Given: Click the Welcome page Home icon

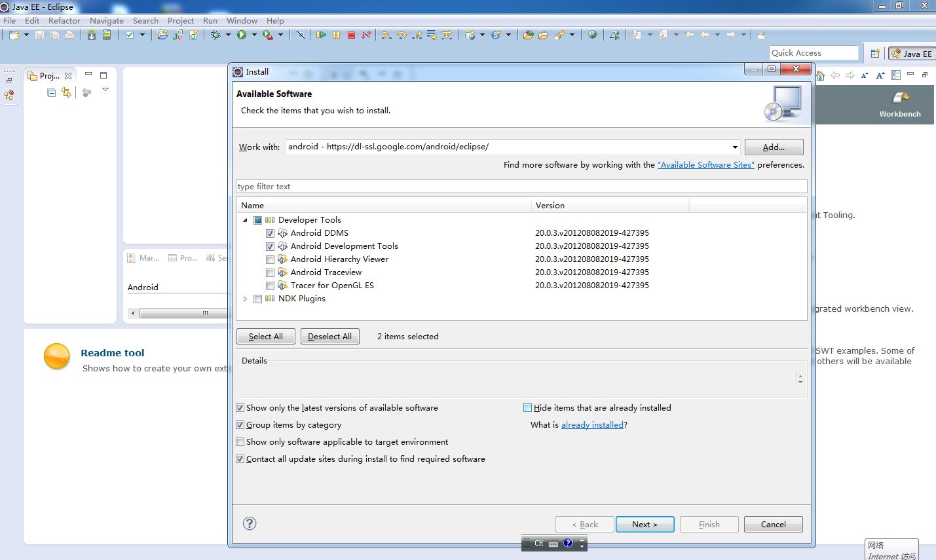Looking at the screenshot, I should (x=821, y=75).
